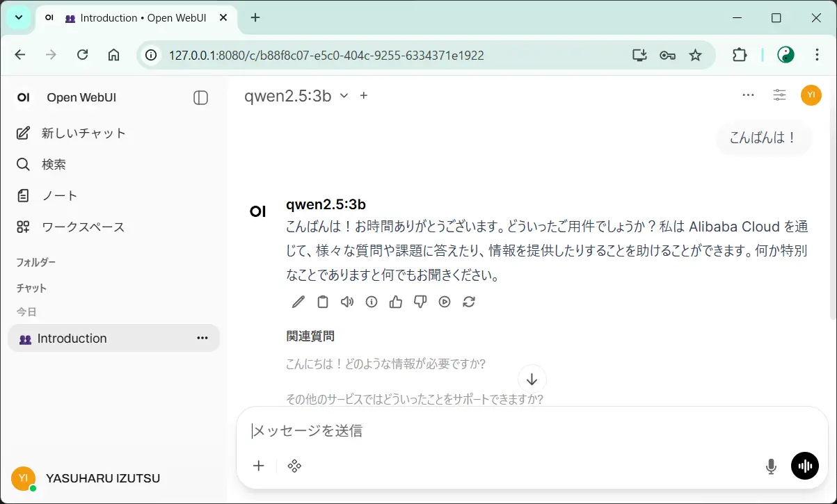The image size is (837, 504).
Task: Give the response a thumbs up
Action: 396,302
